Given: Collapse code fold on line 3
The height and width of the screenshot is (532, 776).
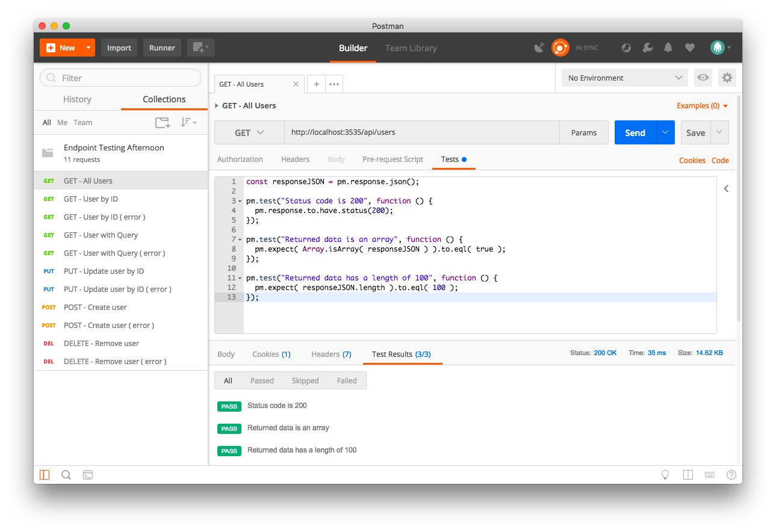Looking at the screenshot, I should tap(241, 201).
